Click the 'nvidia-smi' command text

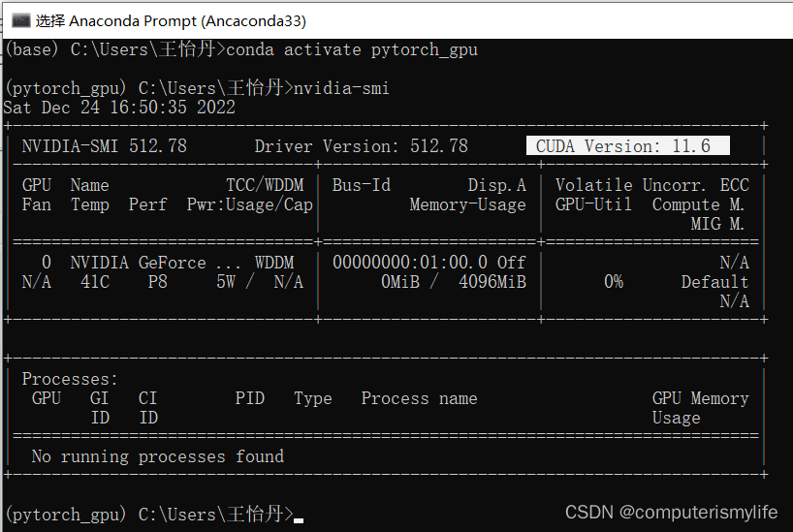pyautogui.click(x=341, y=88)
